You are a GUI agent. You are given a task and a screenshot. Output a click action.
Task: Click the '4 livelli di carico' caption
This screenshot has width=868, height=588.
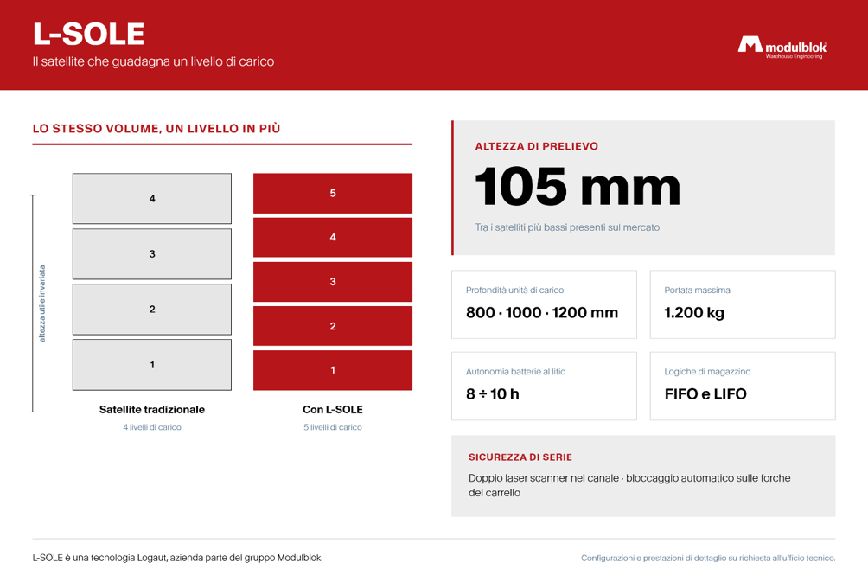[152, 427]
